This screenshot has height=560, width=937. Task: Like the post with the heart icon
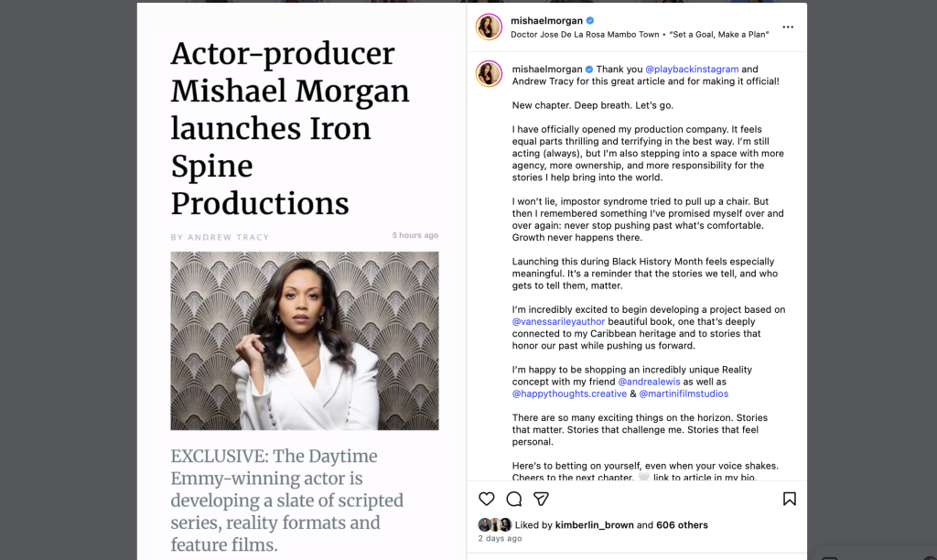pyautogui.click(x=487, y=499)
